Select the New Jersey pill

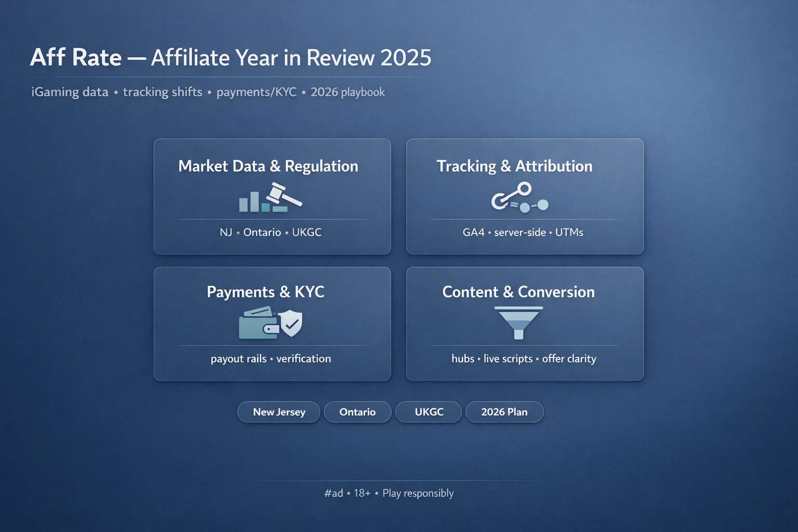279,412
